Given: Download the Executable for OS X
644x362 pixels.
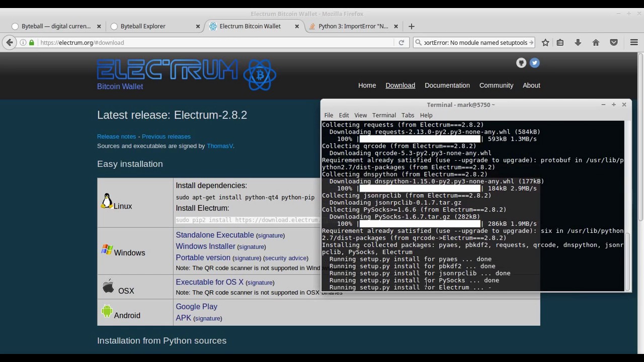Looking at the screenshot, I should [x=209, y=282].
